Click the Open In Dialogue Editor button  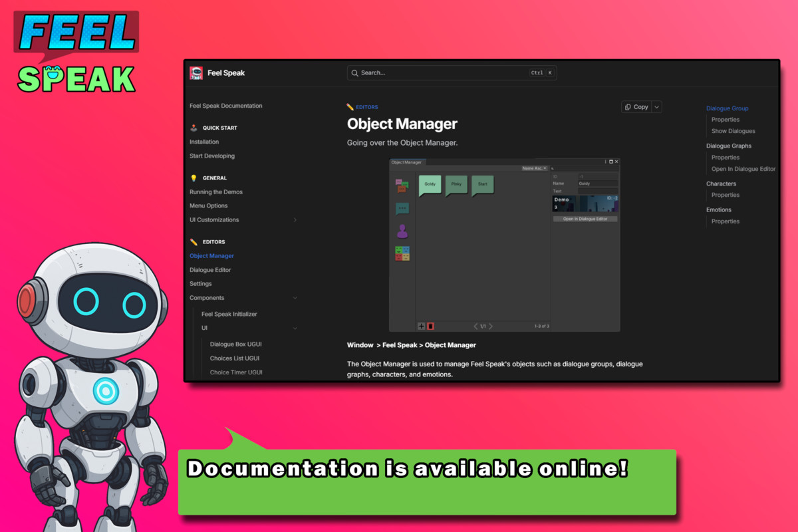click(x=585, y=219)
